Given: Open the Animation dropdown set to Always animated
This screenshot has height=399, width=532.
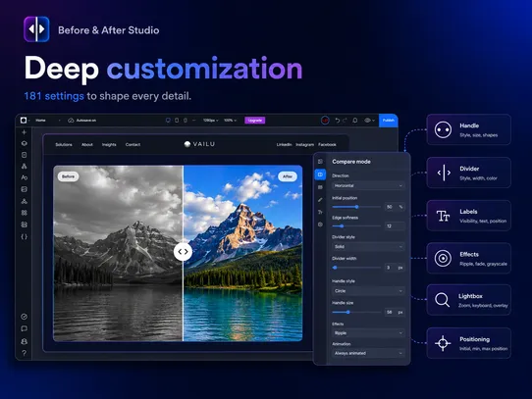Looking at the screenshot, I should [x=368, y=353].
